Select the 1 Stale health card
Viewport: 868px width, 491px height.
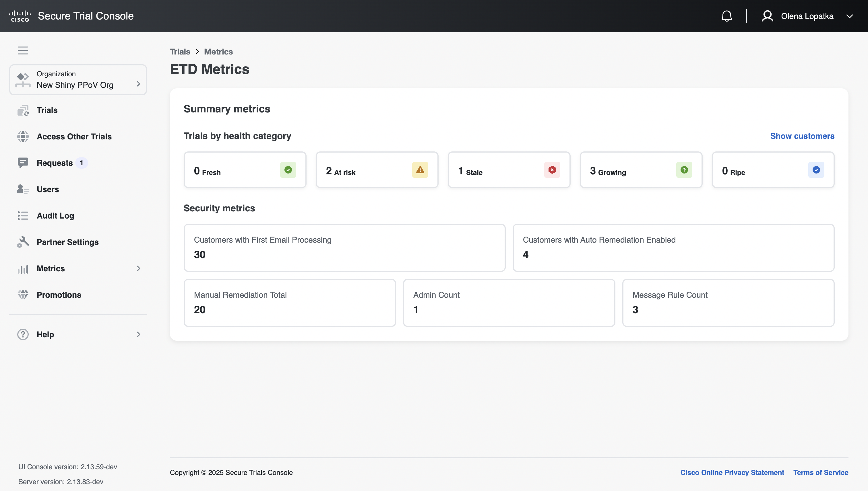(x=509, y=169)
